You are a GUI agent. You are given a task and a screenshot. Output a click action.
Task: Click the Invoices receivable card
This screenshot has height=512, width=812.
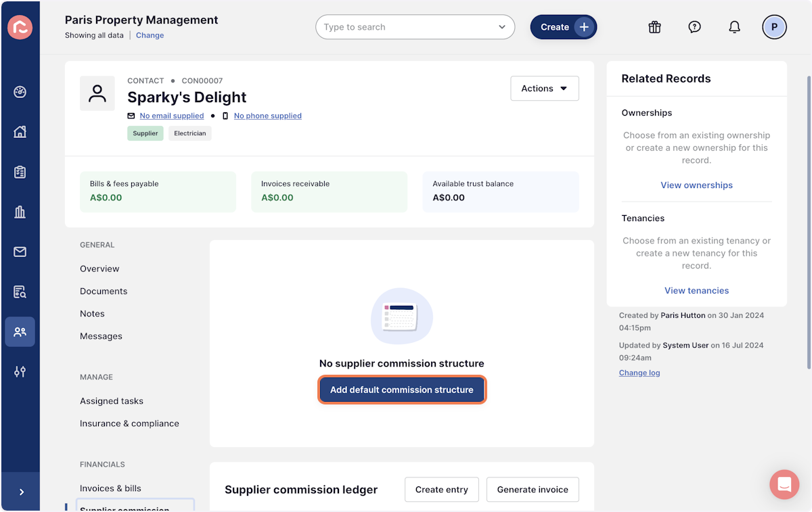(330, 191)
